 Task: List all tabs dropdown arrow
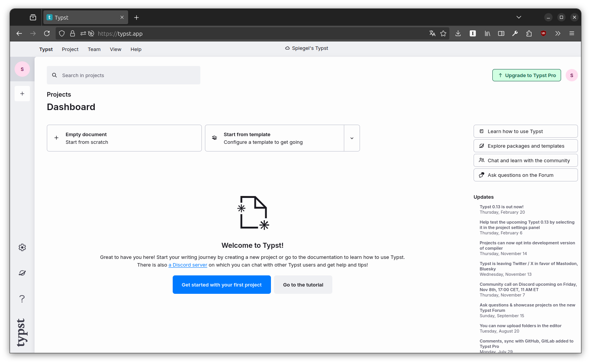tap(519, 17)
